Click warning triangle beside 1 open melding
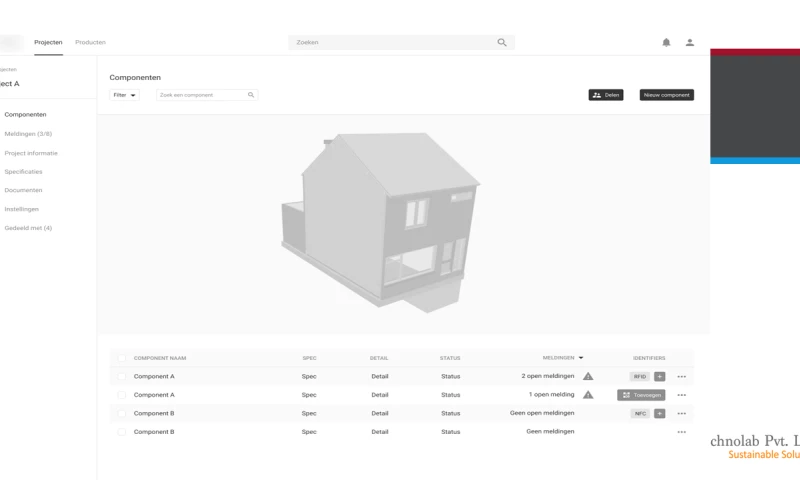 (588, 395)
